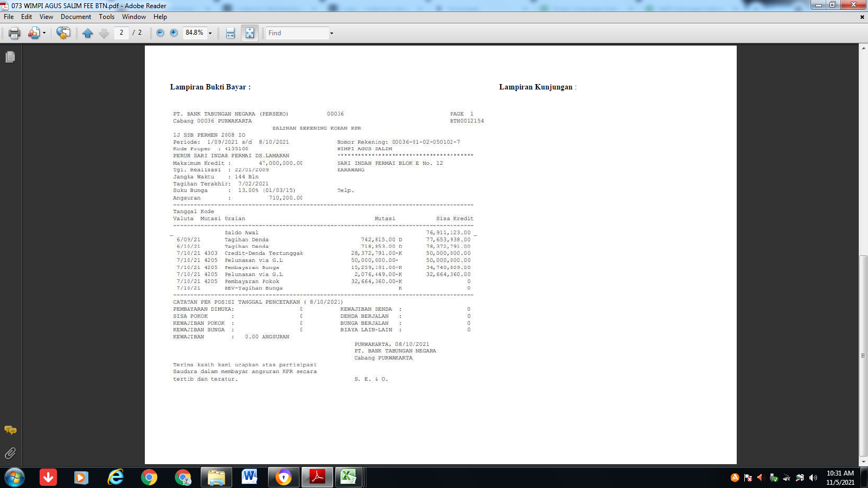Click the current page number field

click(x=122, y=33)
